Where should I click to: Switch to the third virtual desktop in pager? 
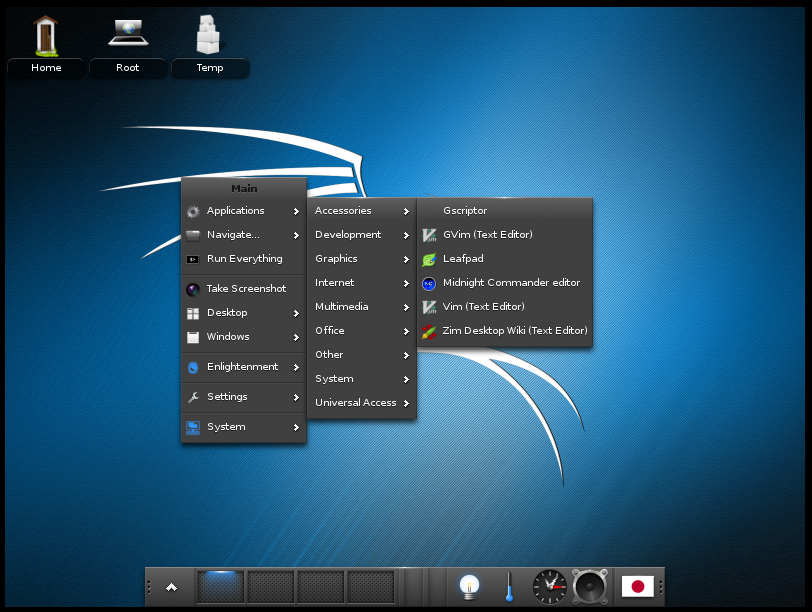(321, 587)
